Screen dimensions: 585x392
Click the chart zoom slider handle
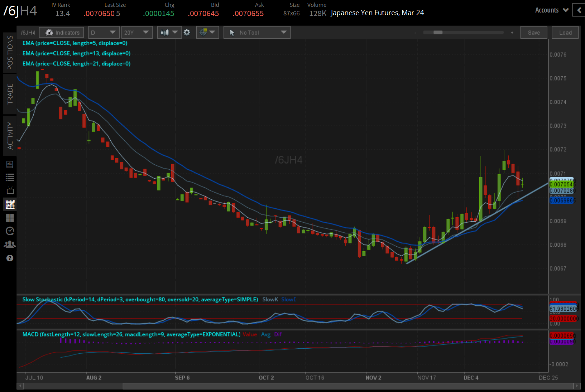click(x=438, y=33)
